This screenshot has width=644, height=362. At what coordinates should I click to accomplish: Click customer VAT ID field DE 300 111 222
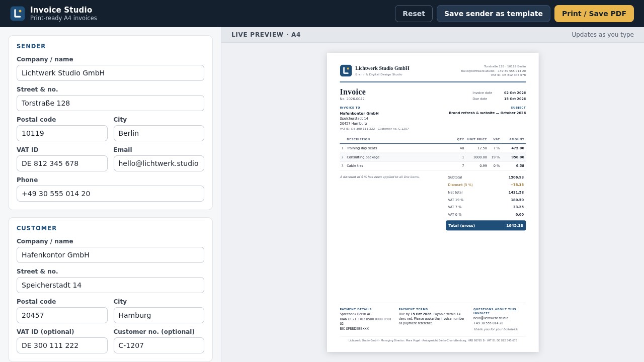click(62, 345)
